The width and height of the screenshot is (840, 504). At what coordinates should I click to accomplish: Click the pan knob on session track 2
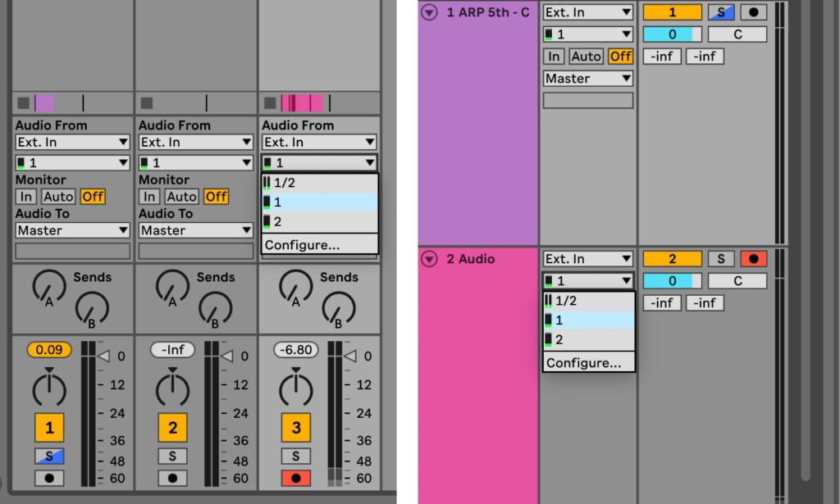172,389
